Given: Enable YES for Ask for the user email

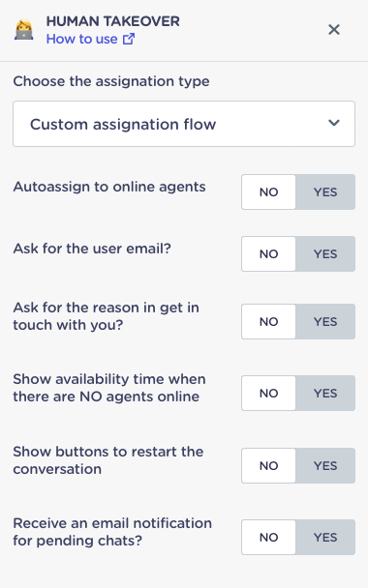Looking at the screenshot, I should (325, 254).
